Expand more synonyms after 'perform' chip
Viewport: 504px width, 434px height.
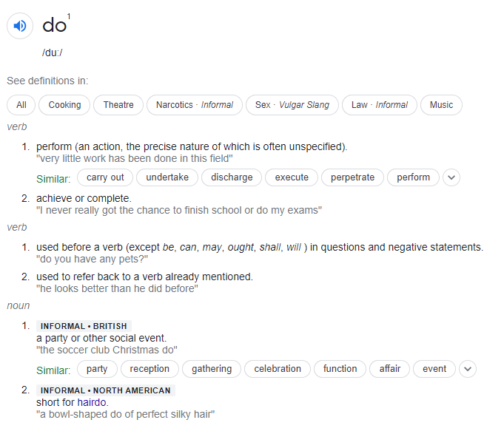coord(451,177)
